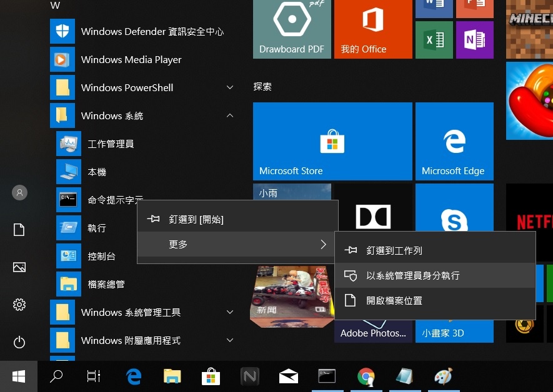Launch Windows Media Player icon
Viewport: 553px width, 392px height.
[x=62, y=59]
